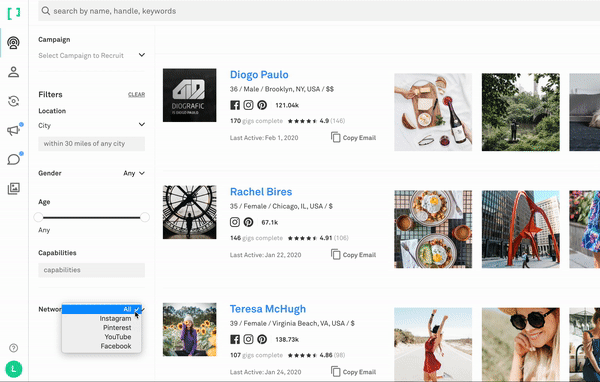Click 'Last Active: Jan 22, 2020' text
Screen dimensions: 600x382
(x=266, y=255)
